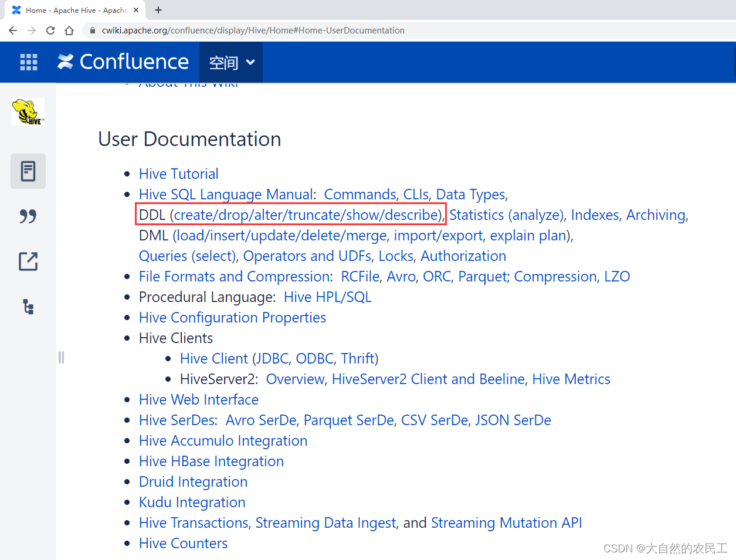736x560 pixels.
Task: Open Hive Configuration Properties link
Action: click(x=232, y=318)
